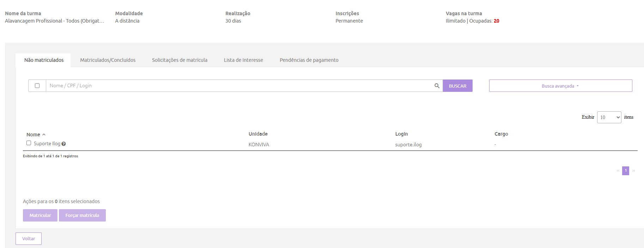This screenshot has height=248, width=644.
Task: Select the Não matriculados tab
Action: coord(44,60)
